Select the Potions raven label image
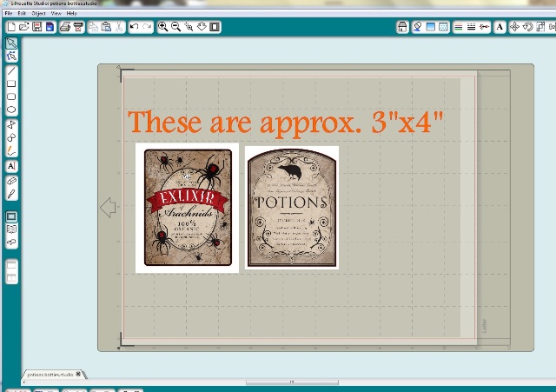This screenshot has width=556, height=392. pos(292,208)
